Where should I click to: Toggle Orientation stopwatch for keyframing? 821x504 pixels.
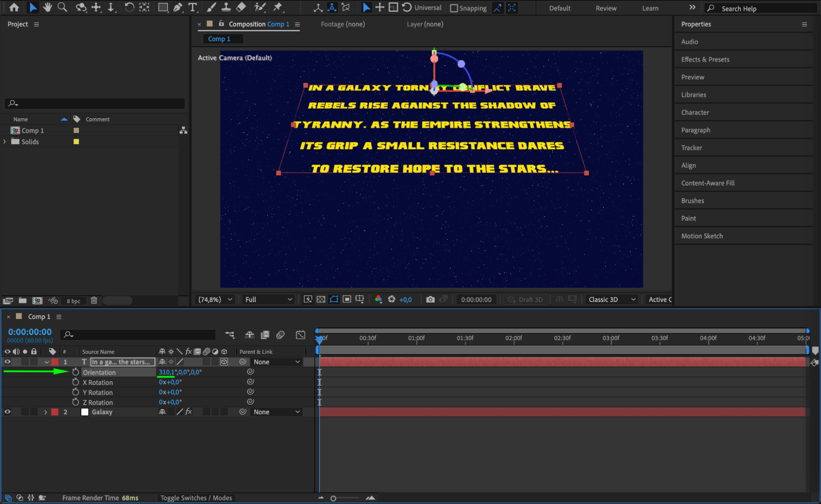(76, 372)
